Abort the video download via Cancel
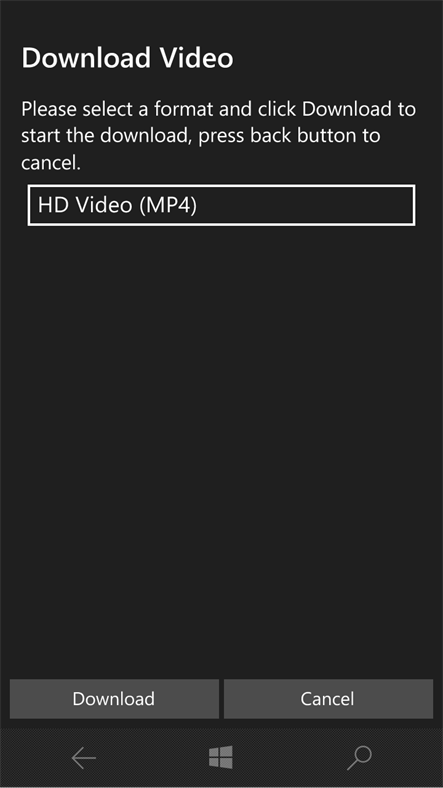The width and height of the screenshot is (443, 788). click(328, 699)
